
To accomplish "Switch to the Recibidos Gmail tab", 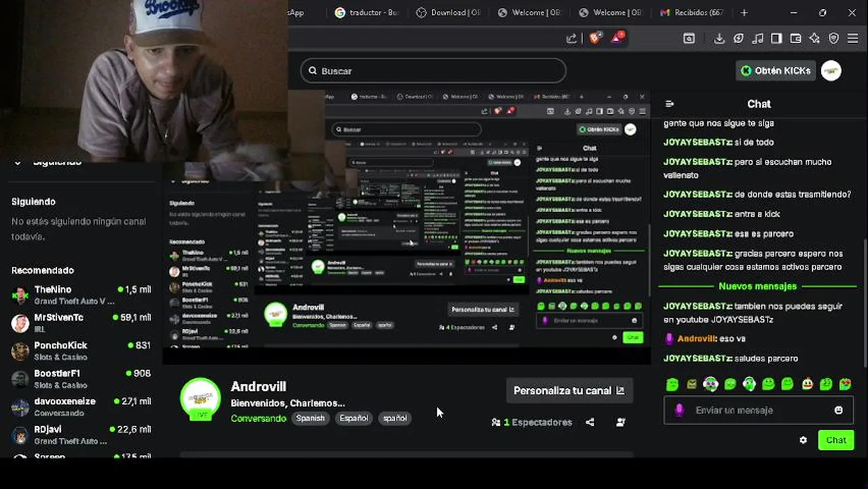I will 693,12.
